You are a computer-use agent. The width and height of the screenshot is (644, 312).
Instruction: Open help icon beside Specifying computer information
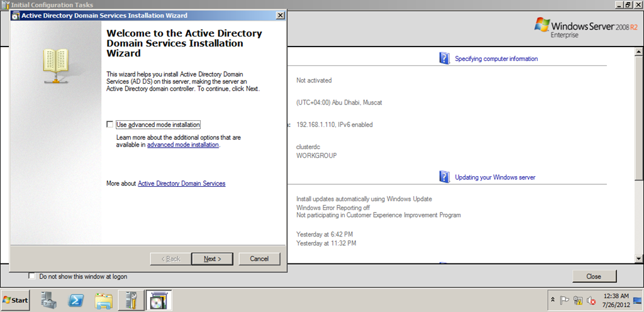pos(445,58)
